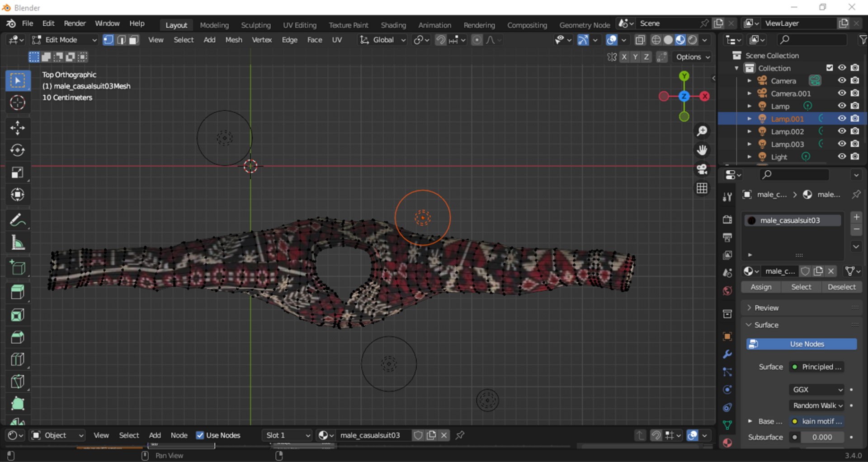Uncheck Use Nodes checkbox in node editor
The width and height of the screenshot is (868, 462).
[x=200, y=435]
